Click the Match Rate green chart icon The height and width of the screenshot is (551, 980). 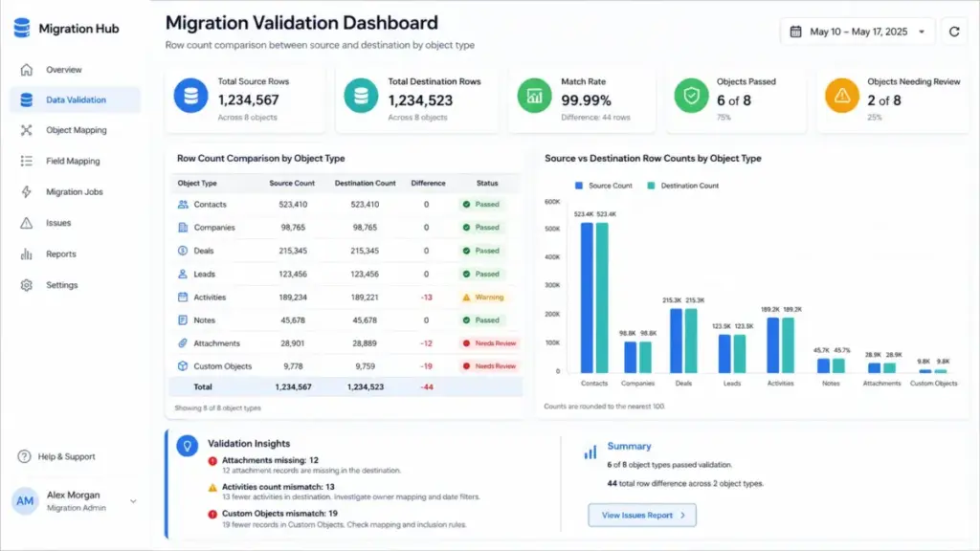click(534, 96)
